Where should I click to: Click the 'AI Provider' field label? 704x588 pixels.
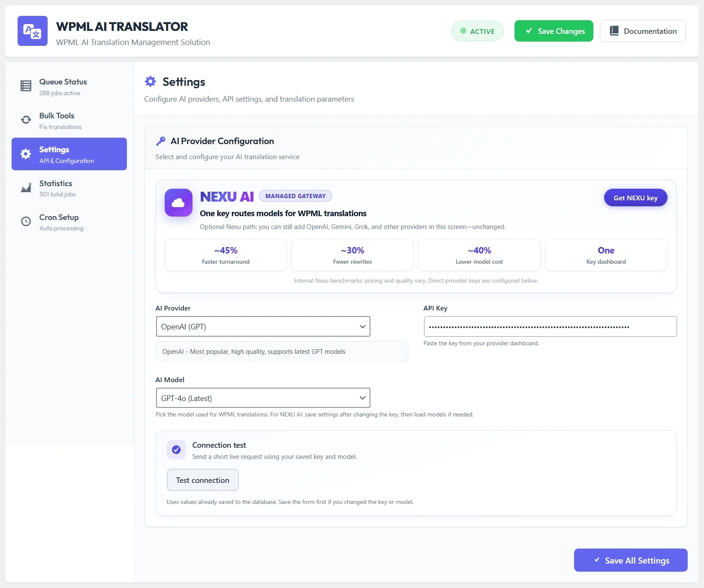point(173,308)
